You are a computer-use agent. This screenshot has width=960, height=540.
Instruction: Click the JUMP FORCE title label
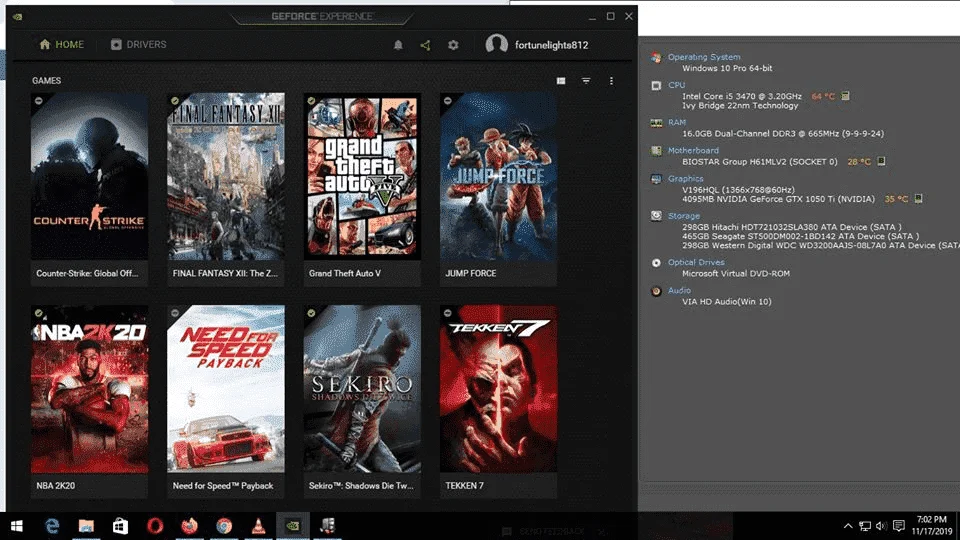click(471, 273)
